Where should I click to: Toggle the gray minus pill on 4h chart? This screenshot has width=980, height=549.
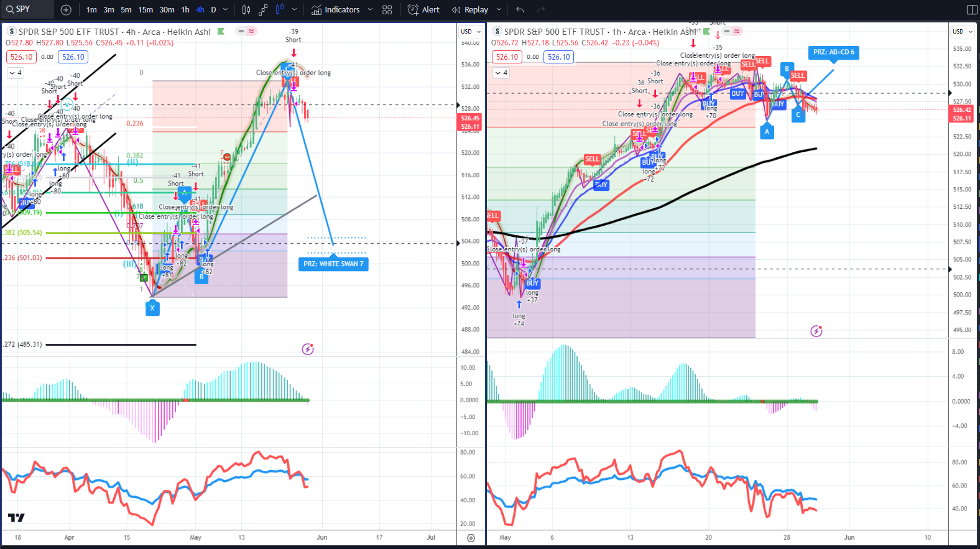(241, 31)
